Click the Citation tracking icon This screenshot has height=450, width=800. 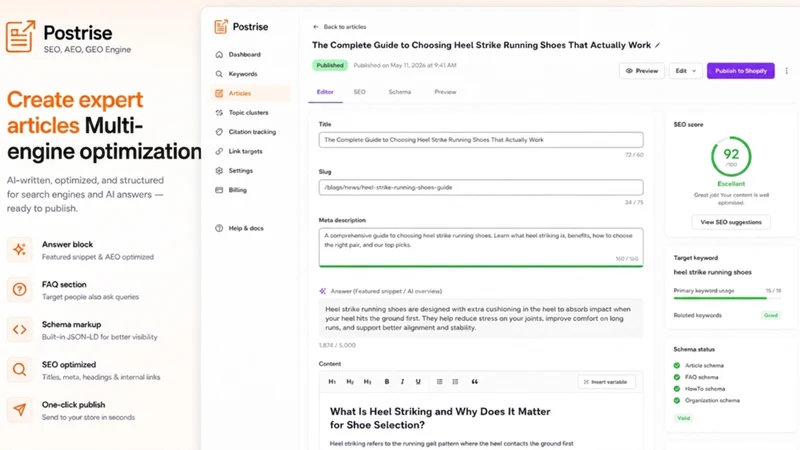coord(219,132)
